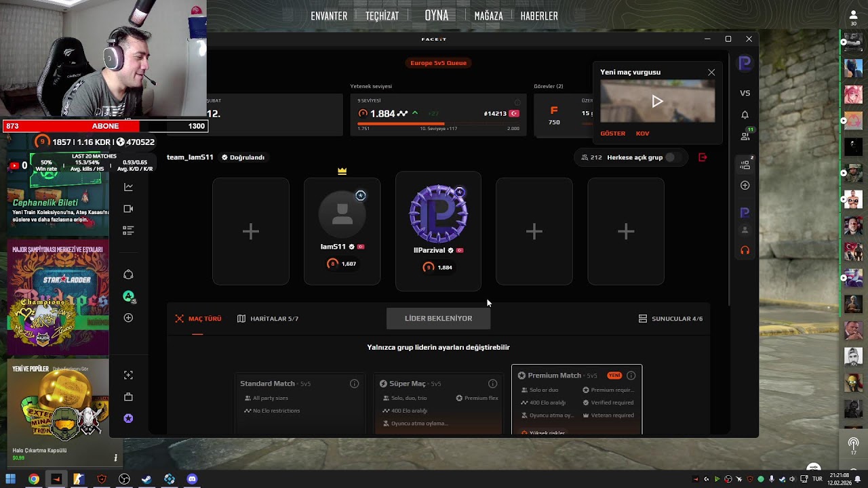Show info for Standard Match
868x488 pixels.
tap(354, 384)
